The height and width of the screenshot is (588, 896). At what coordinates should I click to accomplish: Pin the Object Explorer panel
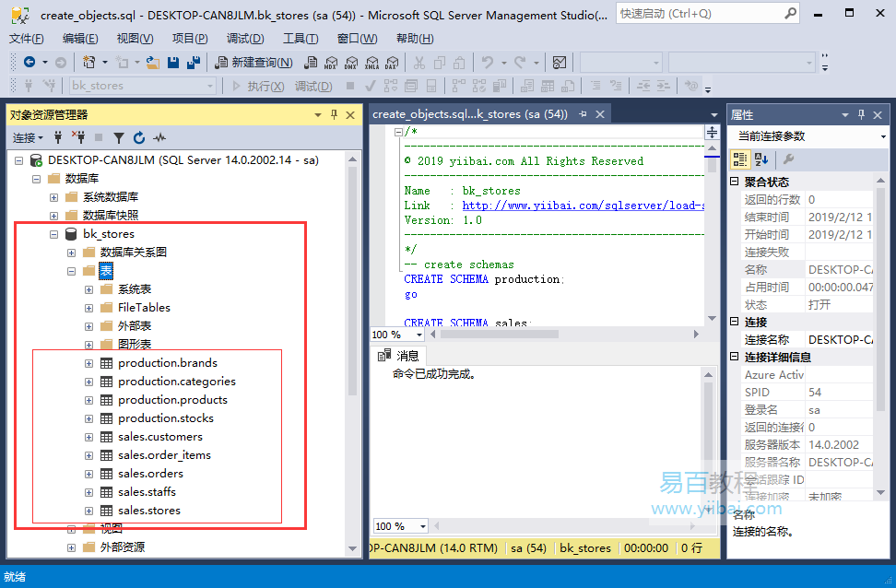(333, 115)
